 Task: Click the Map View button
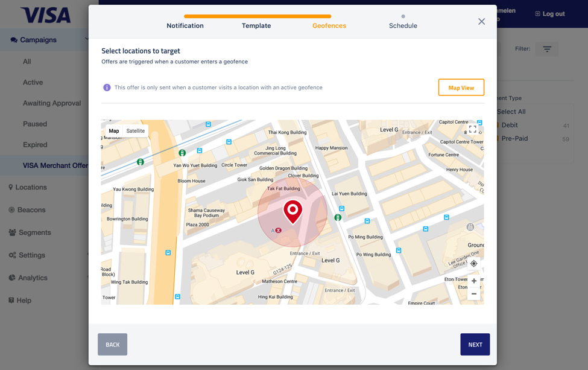click(461, 88)
